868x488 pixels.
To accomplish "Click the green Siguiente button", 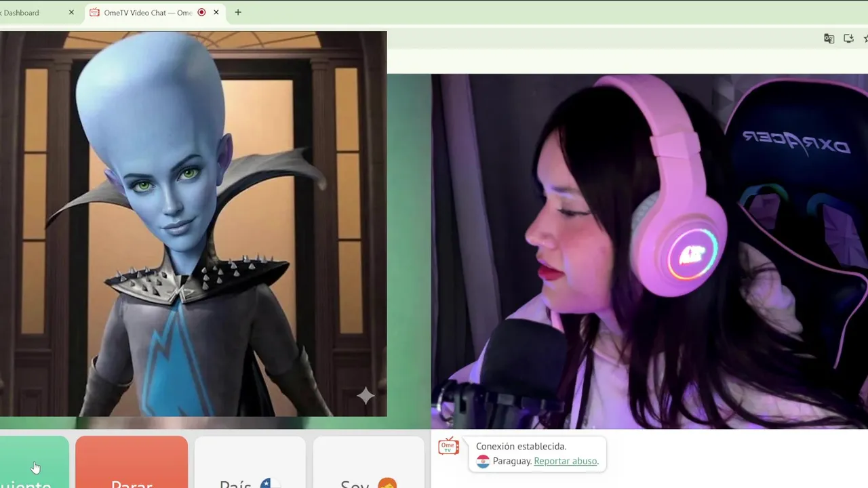I will [34, 462].
